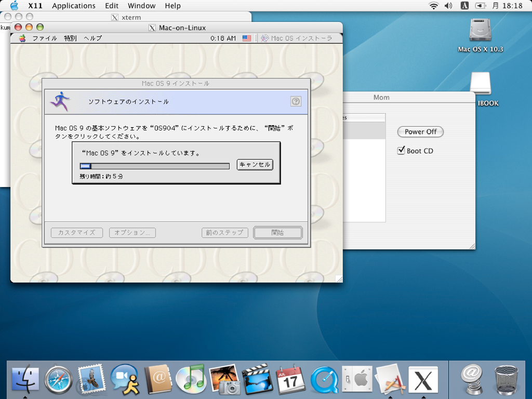
Task: Click the xterm window title bar
Action: tap(126, 17)
